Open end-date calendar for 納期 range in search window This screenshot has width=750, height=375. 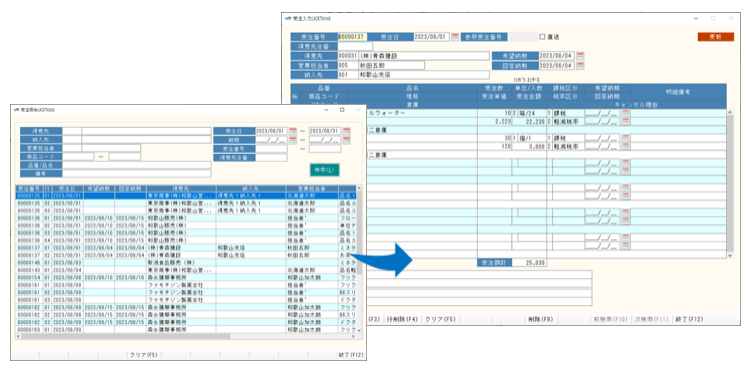(x=347, y=140)
